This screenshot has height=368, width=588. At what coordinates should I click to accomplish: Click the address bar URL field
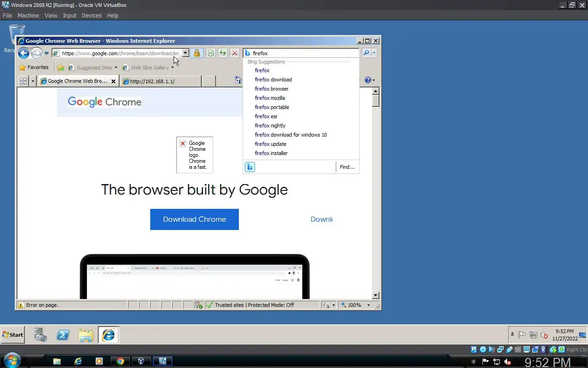tap(117, 53)
